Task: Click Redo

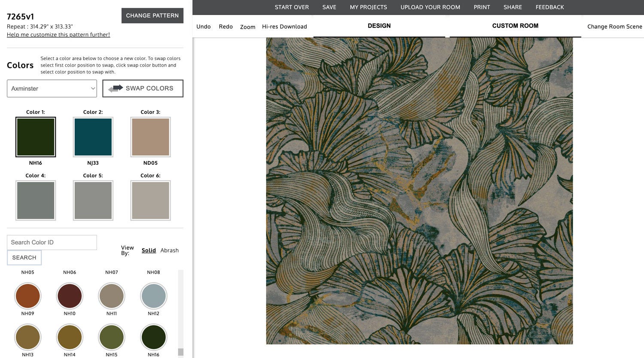Action: [226, 27]
